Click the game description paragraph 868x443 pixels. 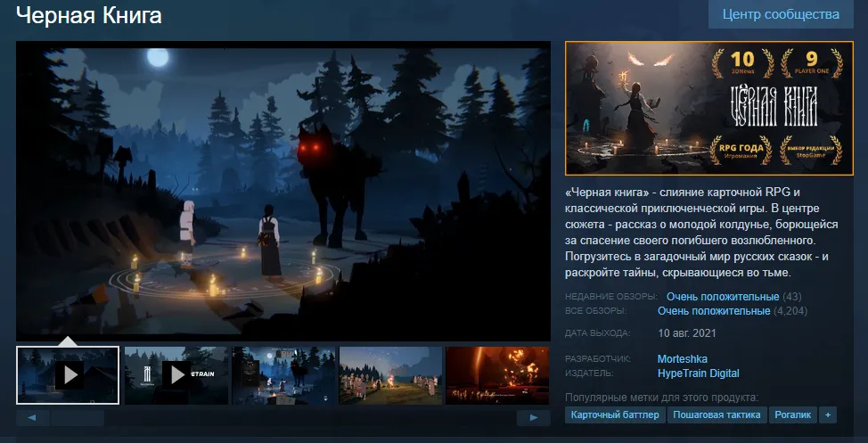701,233
